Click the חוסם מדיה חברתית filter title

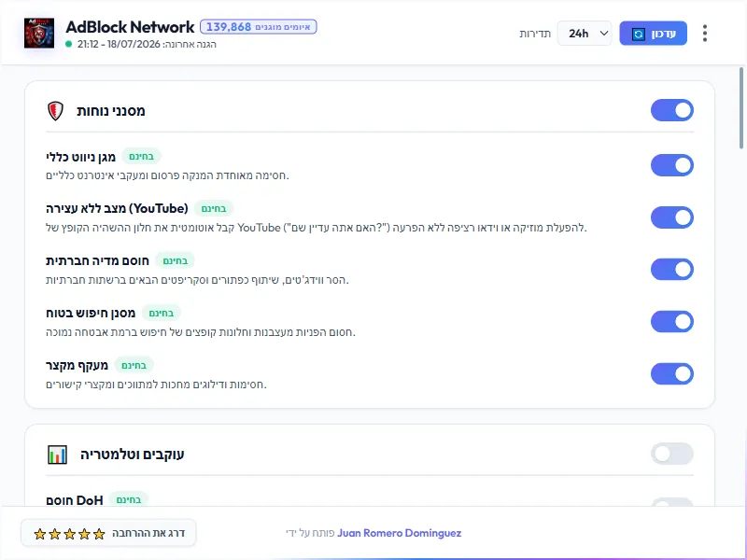pyautogui.click(x=97, y=261)
